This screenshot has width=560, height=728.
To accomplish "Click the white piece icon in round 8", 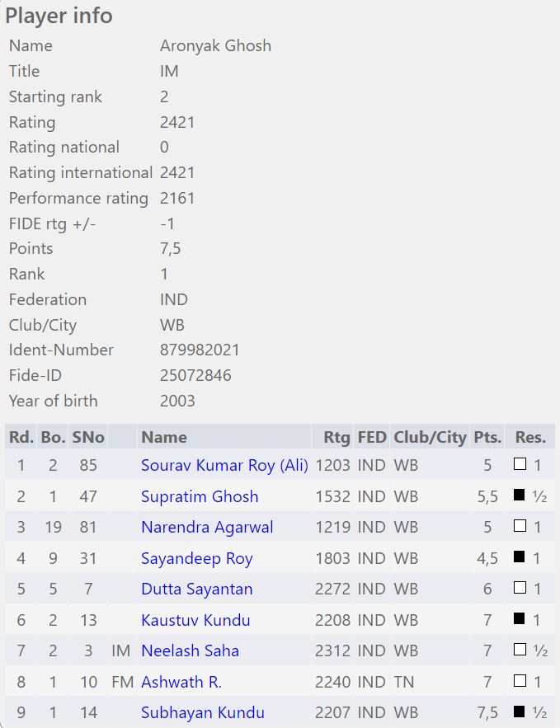I will click(520, 681).
